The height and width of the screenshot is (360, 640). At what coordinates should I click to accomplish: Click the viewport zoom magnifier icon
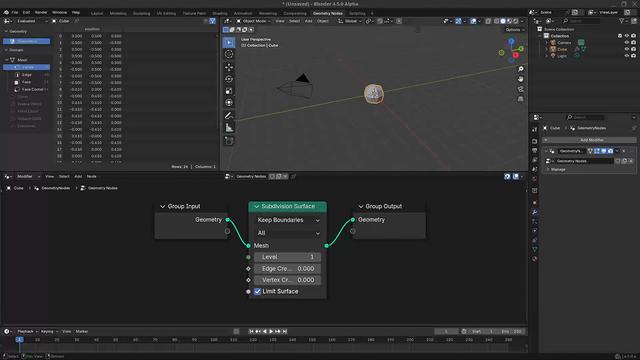[x=520, y=69]
